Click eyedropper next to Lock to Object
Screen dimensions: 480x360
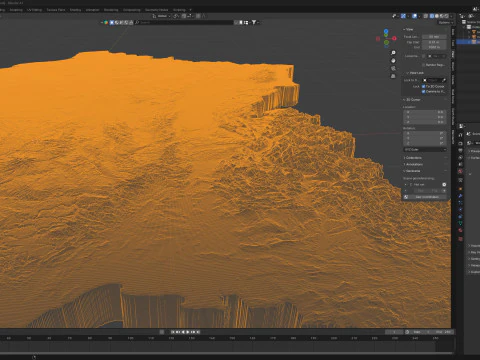coord(444,80)
